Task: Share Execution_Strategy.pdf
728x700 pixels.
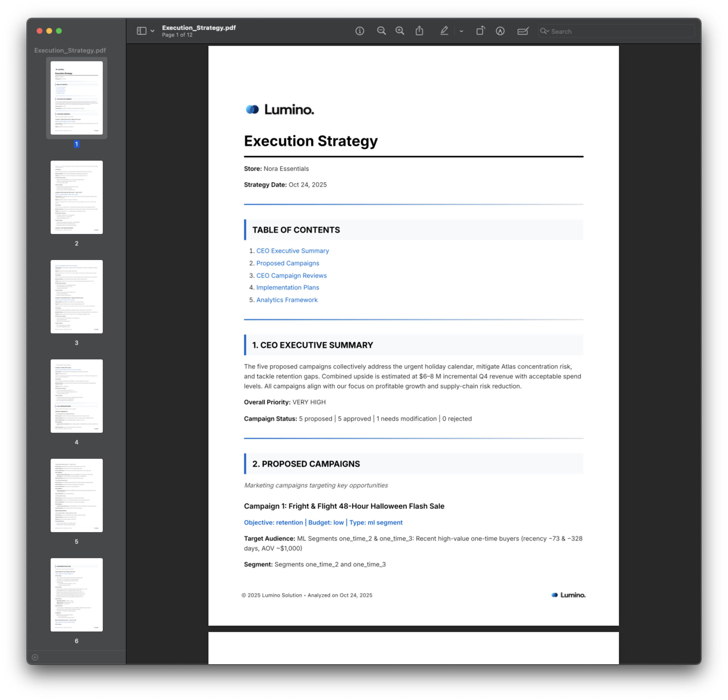Action: click(420, 31)
